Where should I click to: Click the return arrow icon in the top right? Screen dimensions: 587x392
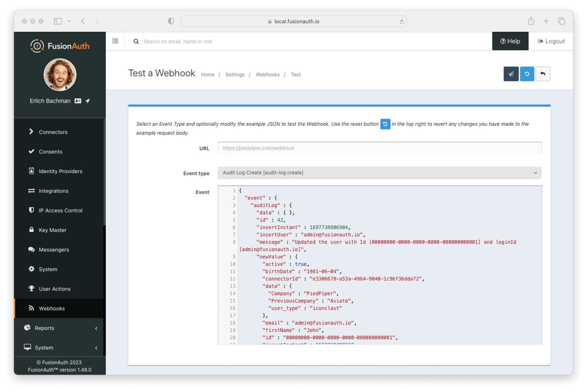tap(543, 74)
